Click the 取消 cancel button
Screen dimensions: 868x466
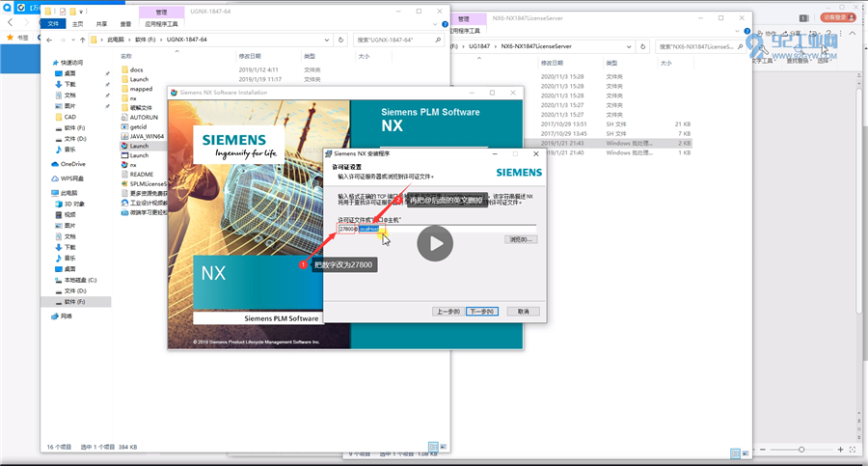pyautogui.click(x=523, y=312)
